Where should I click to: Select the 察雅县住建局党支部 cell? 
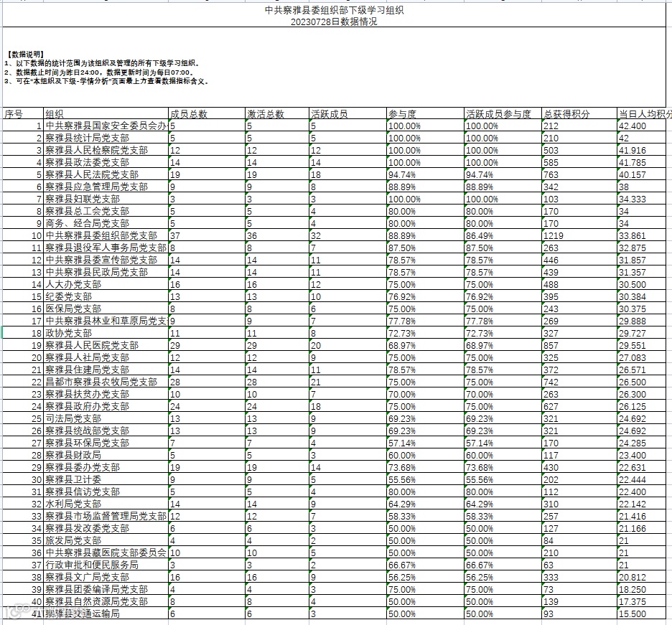click(106, 370)
